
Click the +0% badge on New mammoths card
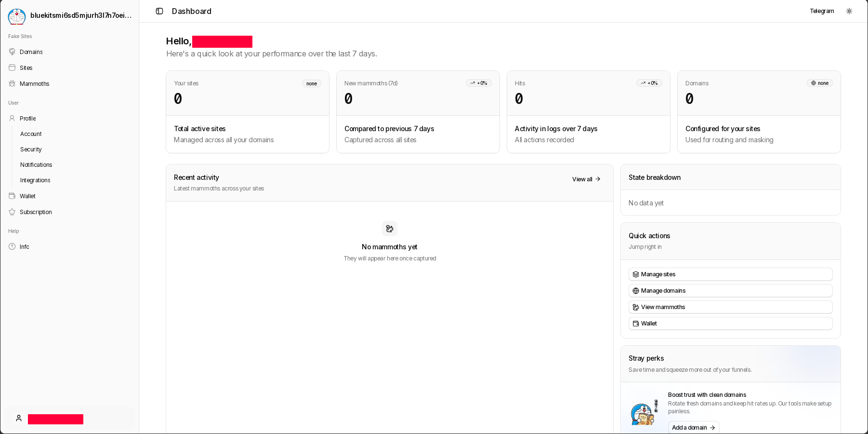(479, 83)
